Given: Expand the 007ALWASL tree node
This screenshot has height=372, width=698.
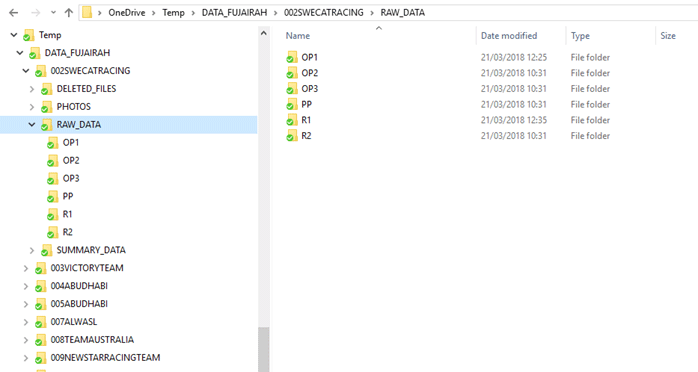Looking at the screenshot, I should pos(26,322).
